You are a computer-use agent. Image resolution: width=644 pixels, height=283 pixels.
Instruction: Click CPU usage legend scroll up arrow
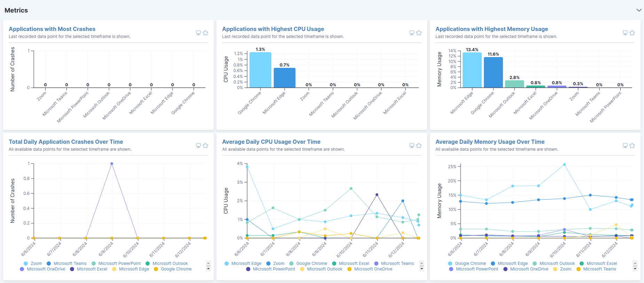pos(422,263)
